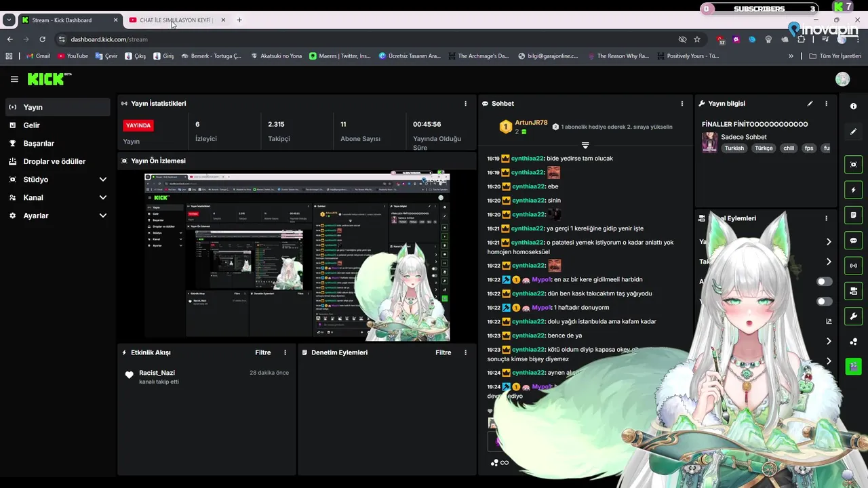Open channel actions panel three-dot menu

click(x=826, y=218)
